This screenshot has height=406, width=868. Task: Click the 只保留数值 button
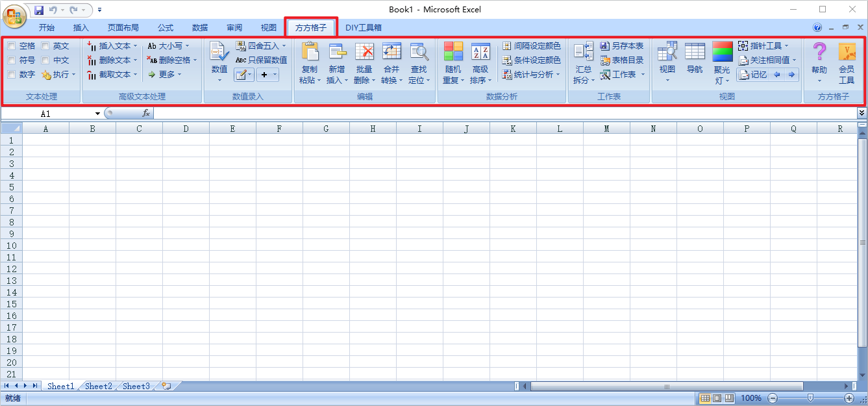coord(261,60)
